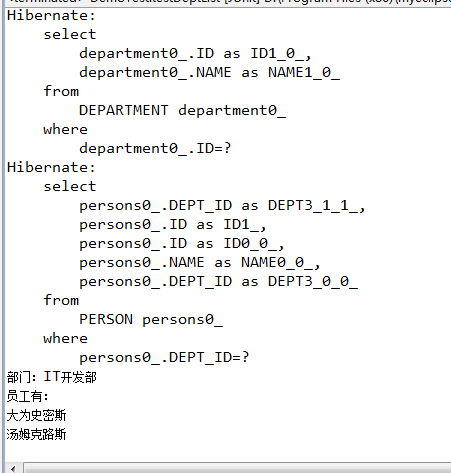Click the 员工有: output line

click(x=28, y=396)
